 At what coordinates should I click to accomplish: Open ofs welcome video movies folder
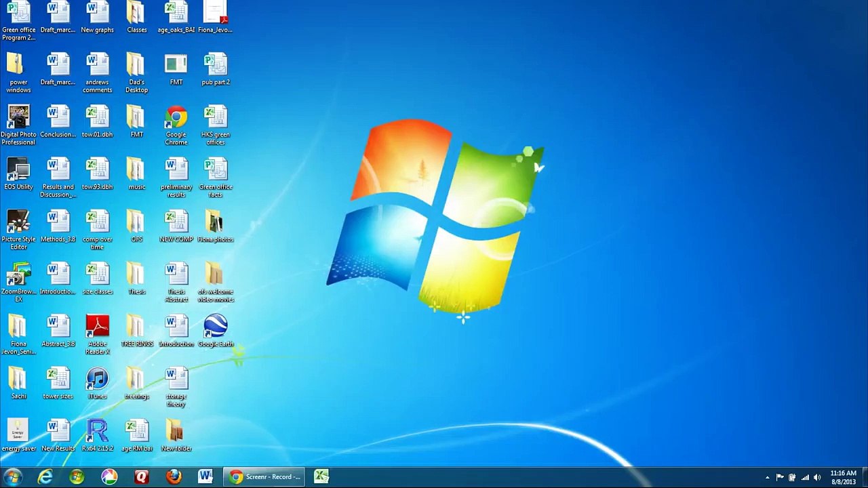[x=215, y=282]
